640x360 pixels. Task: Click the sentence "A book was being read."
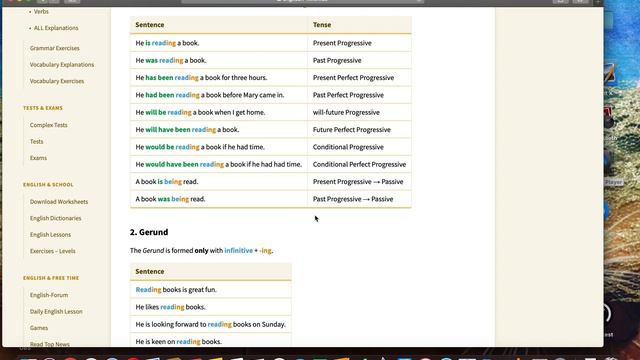click(170, 199)
